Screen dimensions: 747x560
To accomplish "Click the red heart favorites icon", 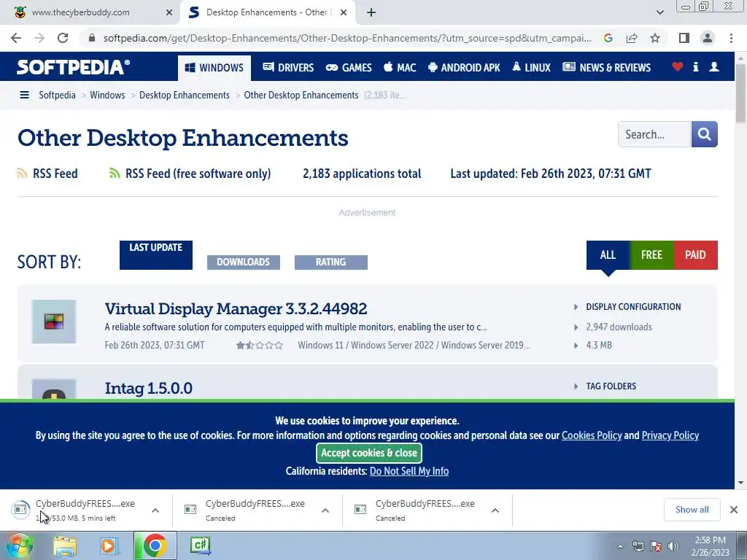I will pos(677,66).
